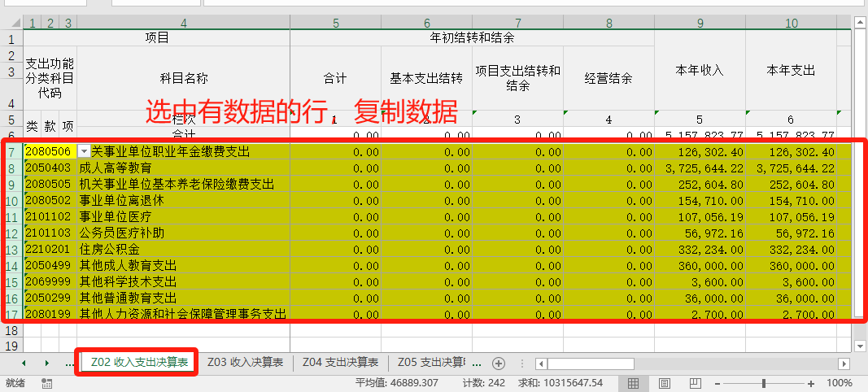Image resolution: width=868 pixels, height=392 pixels.
Task: Open the Z04 支出决算表 sheet tab
Action: coord(340,363)
